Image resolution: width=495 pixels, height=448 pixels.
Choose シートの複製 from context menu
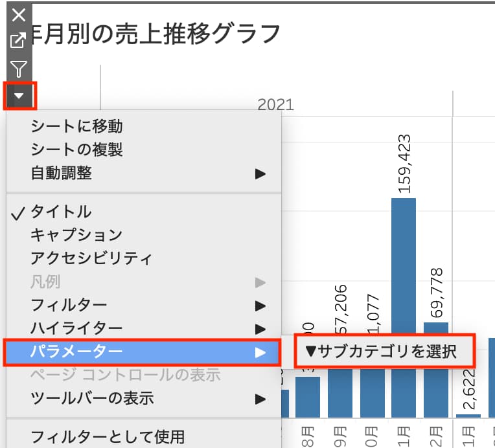tap(76, 150)
